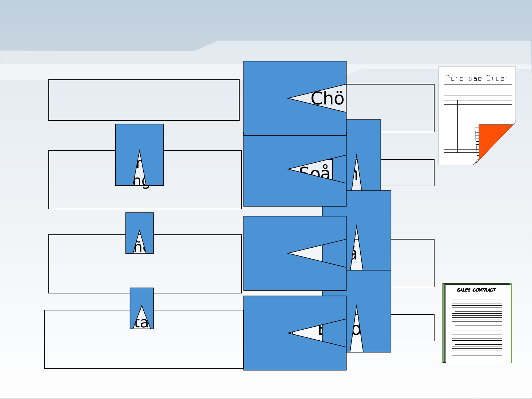The width and height of the screenshot is (532, 399).
Task: Select the blank field under the Purchase Order title
Action: pos(478,90)
